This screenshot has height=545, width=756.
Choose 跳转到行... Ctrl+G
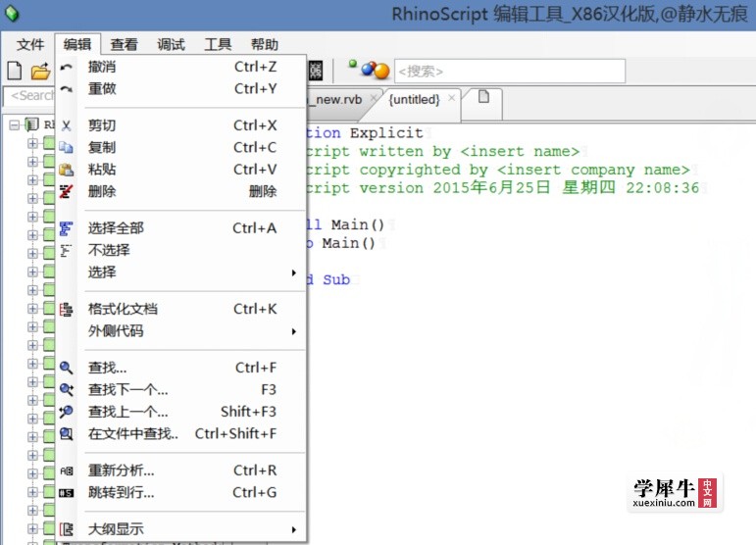pyautogui.click(x=181, y=493)
